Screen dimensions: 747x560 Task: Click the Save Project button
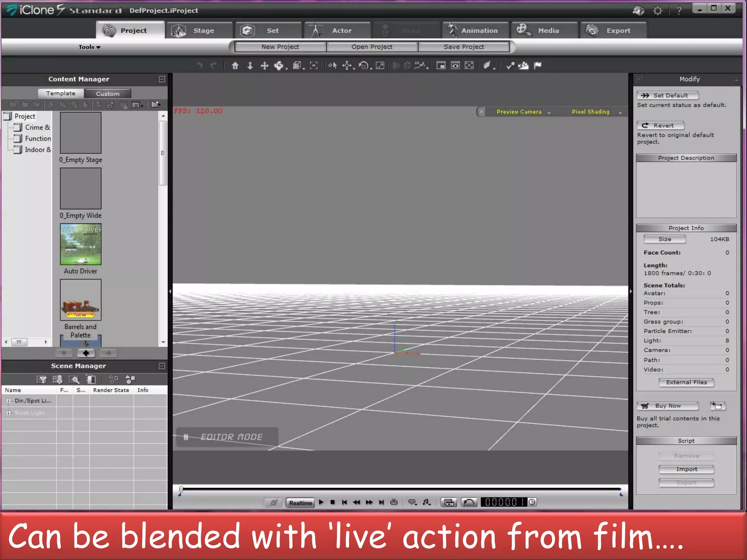[464, 47]
